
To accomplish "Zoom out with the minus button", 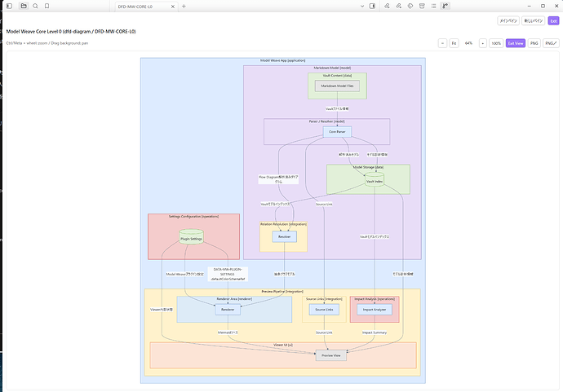I will coord(442,43).
